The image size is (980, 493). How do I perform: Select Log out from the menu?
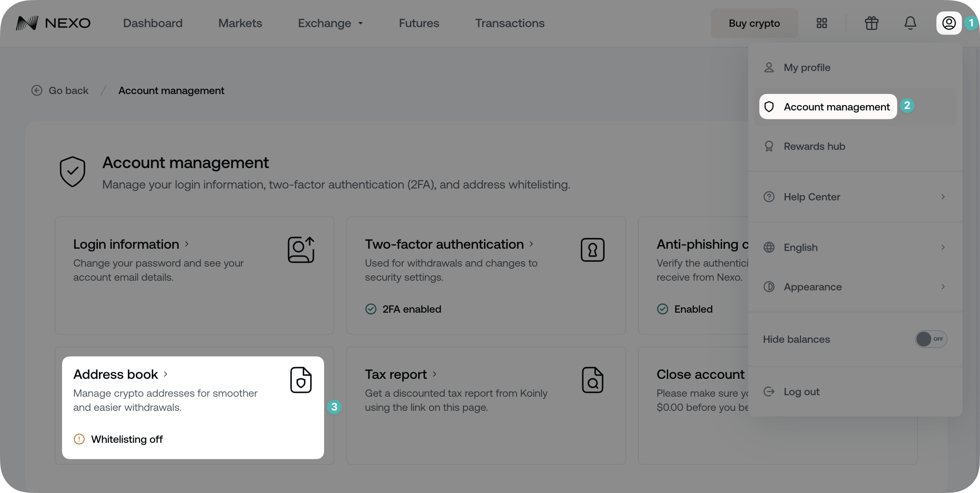click(801, 391)
